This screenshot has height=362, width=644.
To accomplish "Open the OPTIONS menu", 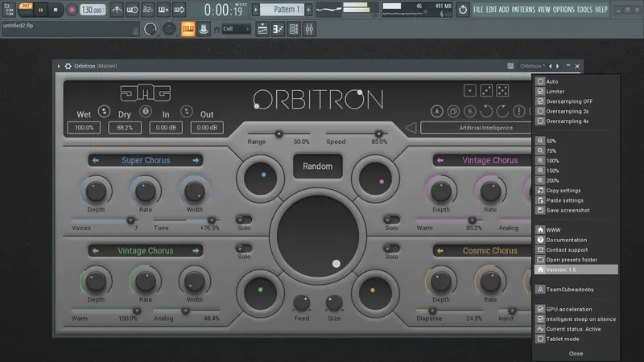I will click(x=563, y=10).
